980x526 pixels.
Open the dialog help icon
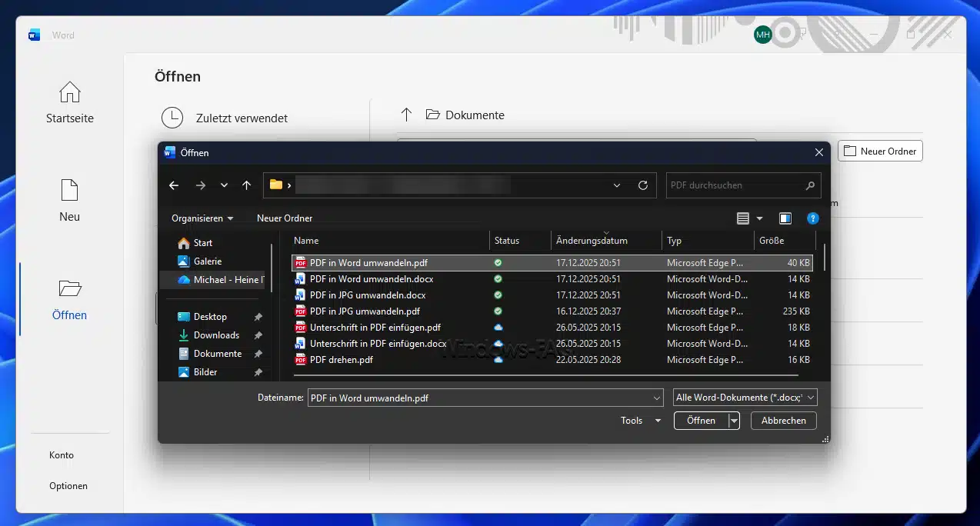coord(812,218)
